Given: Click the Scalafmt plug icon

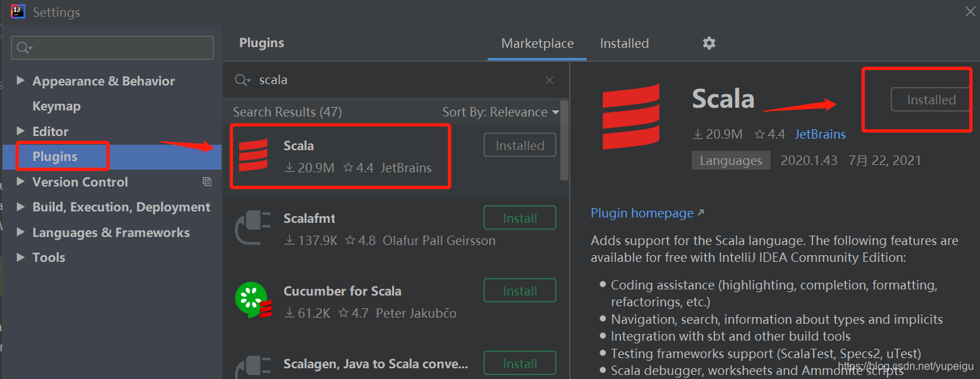Looking at the screenshot, I should (x=253, y=229).
